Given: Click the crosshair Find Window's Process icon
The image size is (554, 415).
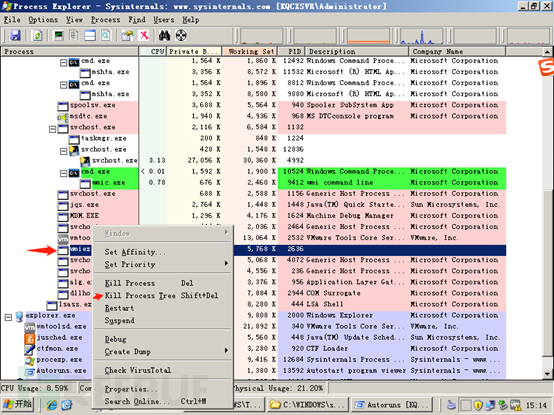Looking at the screenshot, I should 181,36.
